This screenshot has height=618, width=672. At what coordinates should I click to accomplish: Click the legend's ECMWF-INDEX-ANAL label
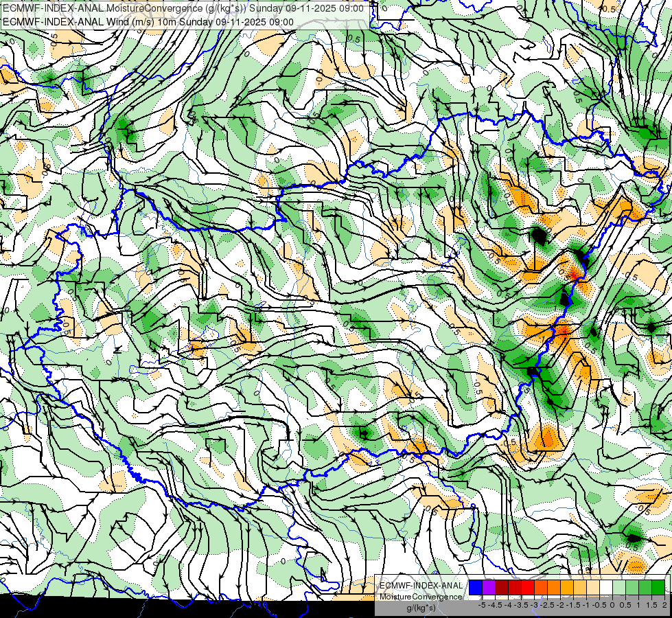[x=421, y=586]
